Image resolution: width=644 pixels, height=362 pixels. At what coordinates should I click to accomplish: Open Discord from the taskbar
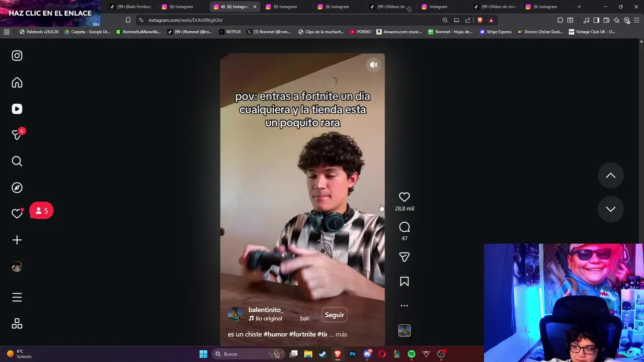tap(367, 354)
